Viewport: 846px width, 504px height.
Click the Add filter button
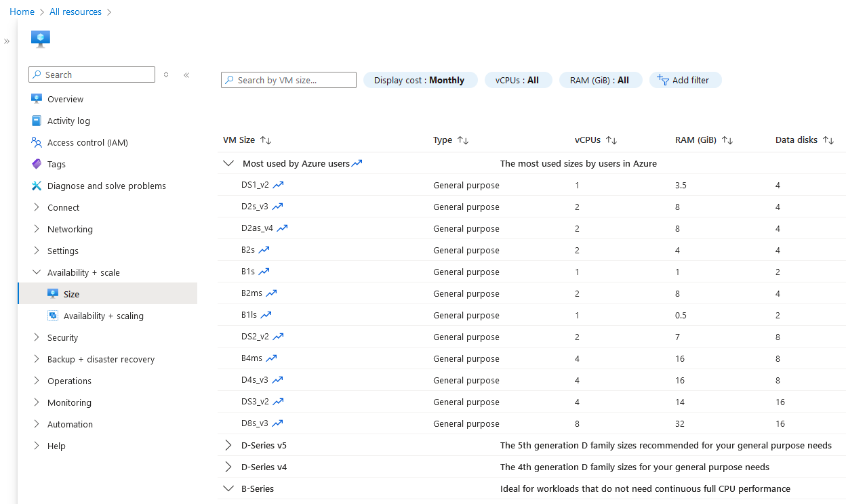click(685, 80)
